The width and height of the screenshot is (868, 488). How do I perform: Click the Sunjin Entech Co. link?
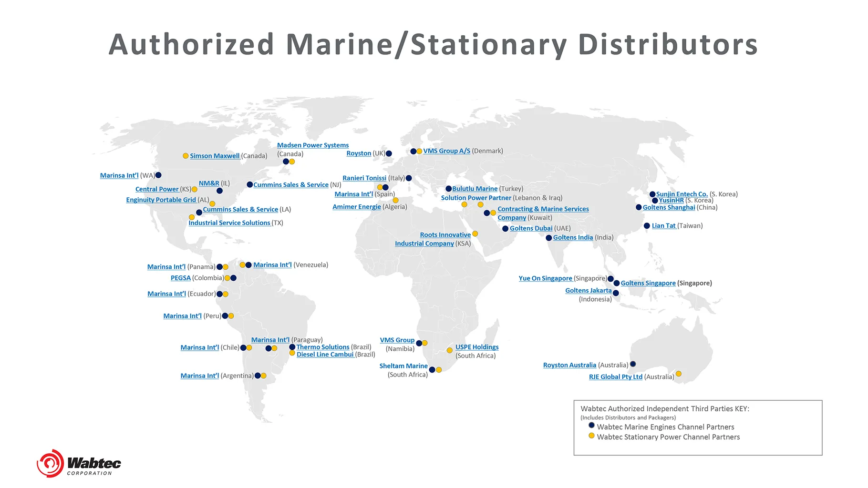click(682, 194)
